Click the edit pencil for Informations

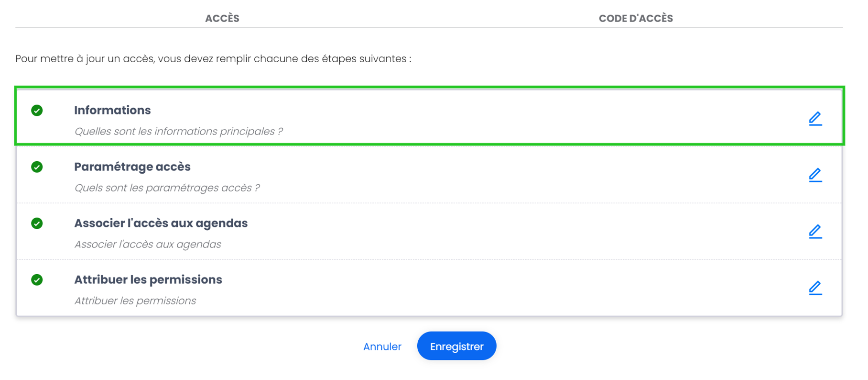point(815,118)
